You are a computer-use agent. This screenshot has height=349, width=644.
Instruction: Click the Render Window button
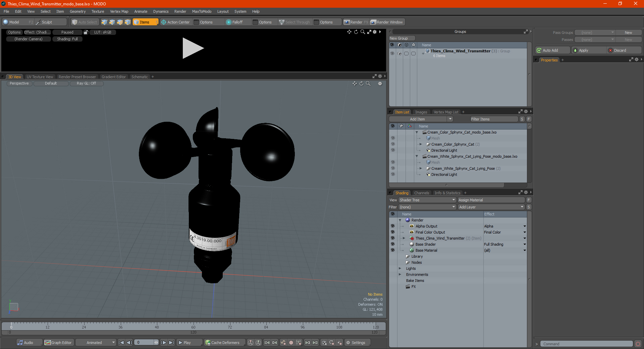pos(387,22)
